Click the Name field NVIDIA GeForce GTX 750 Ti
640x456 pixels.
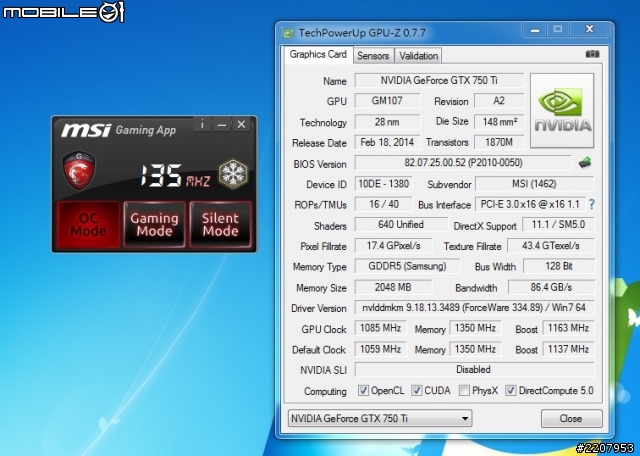tap(439, 80)
